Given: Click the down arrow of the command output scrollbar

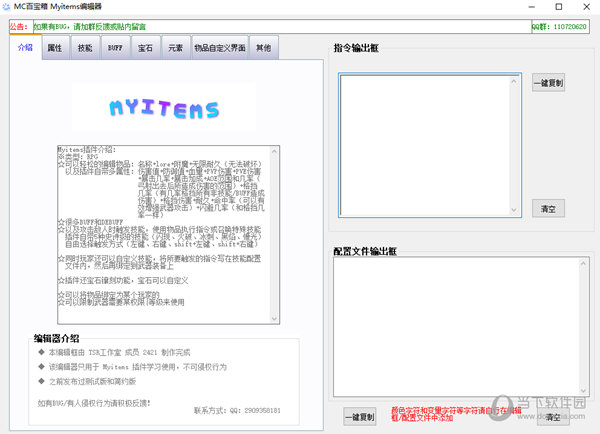Looking at the screenshot, I should coord(514,210).
